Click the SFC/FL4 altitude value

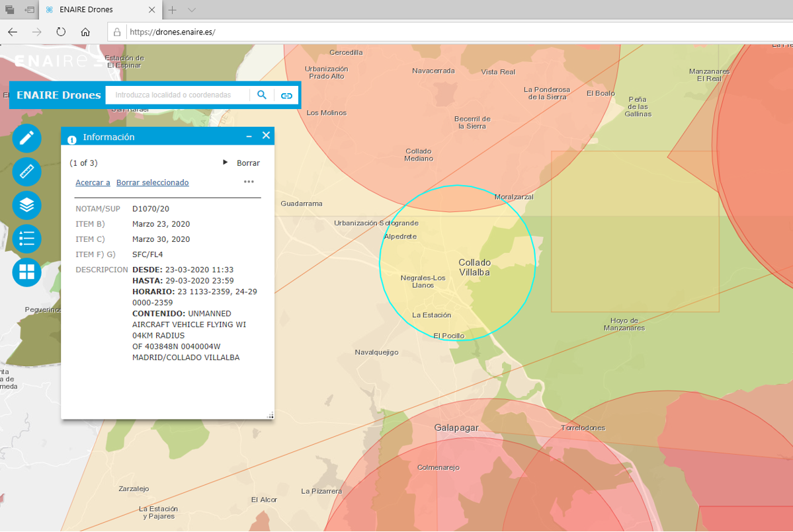point(147,254)
